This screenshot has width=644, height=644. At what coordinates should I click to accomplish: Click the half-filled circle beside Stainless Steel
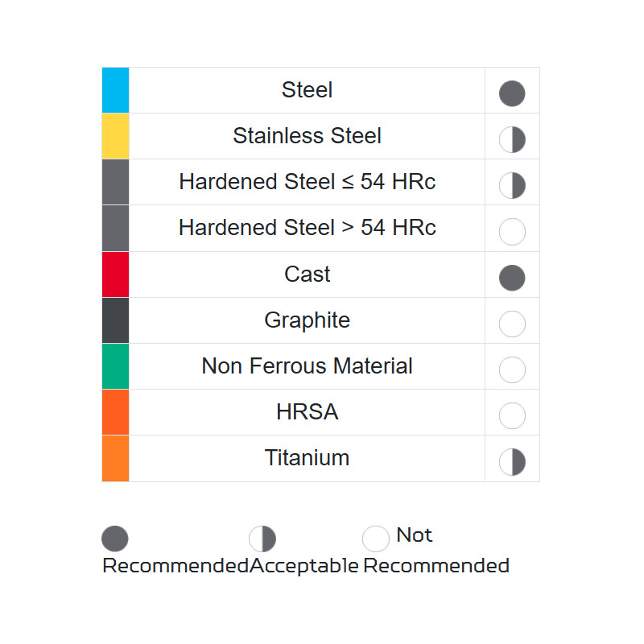(512, 140)
